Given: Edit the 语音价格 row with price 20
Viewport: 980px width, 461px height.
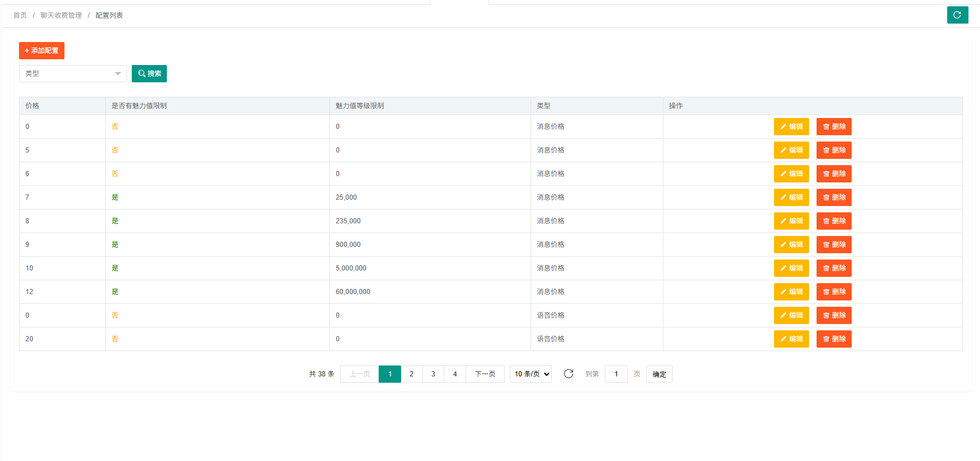Looking at the screenshot, I should (x=791, y=339).
